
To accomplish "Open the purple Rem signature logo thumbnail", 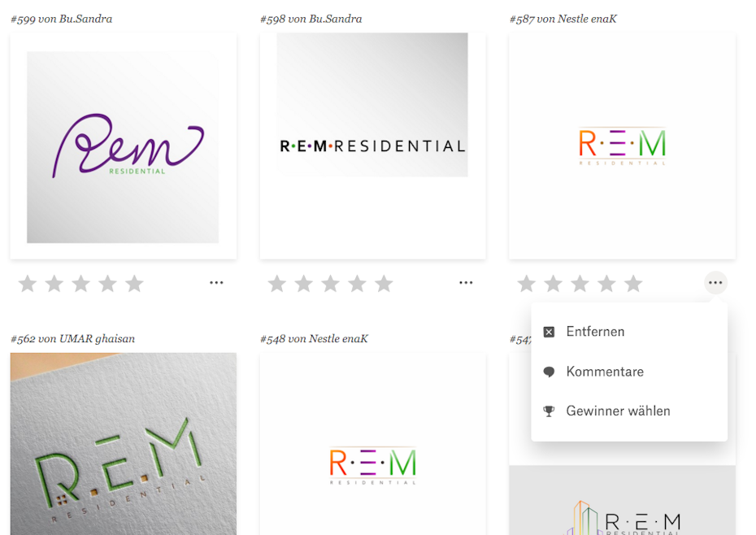I will (x=123, y=146).
